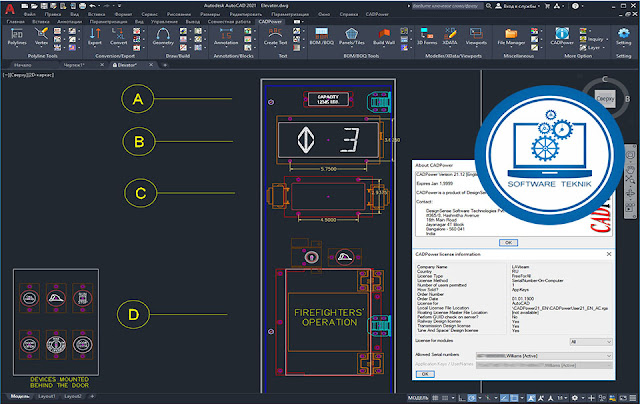The image size is (640, 404).
Task: Click the Open folder icon in quick access toolbar
Action: [33, 6]
